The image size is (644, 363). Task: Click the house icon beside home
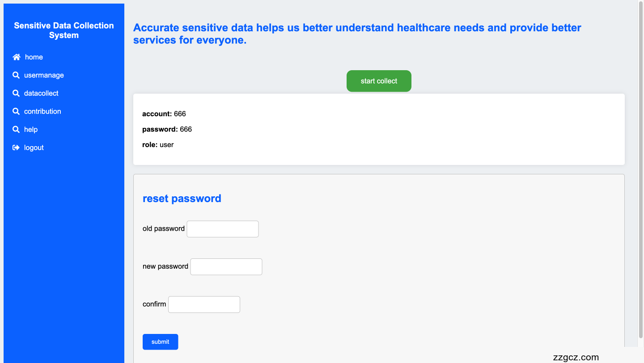[17, 57]
